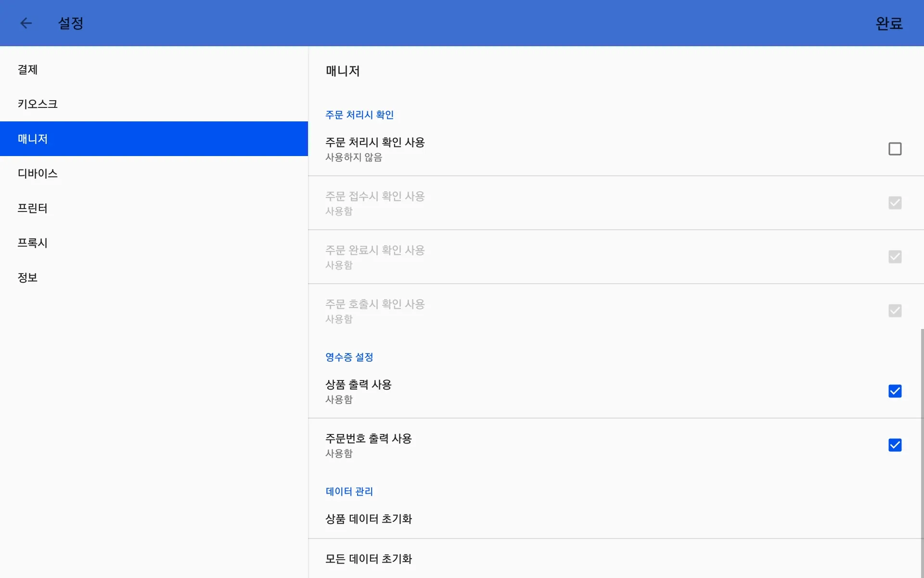Enable 주문 처리시 확인 사용 checkbox
Viewport: 924px width, 578px height.
pyautogui.click(x=895, y=149)
